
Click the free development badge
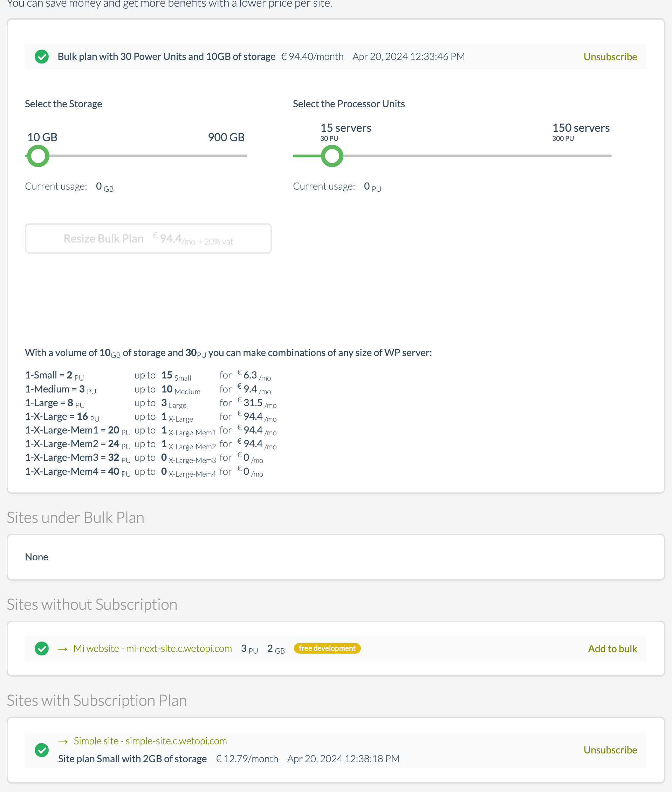tap(327, 648)
